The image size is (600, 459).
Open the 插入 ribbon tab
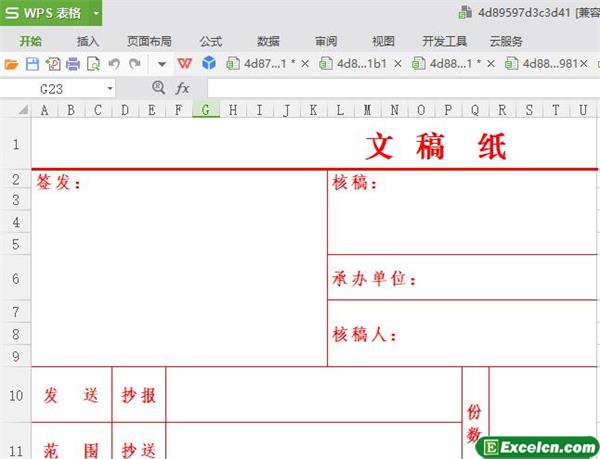tap(88, 41)
